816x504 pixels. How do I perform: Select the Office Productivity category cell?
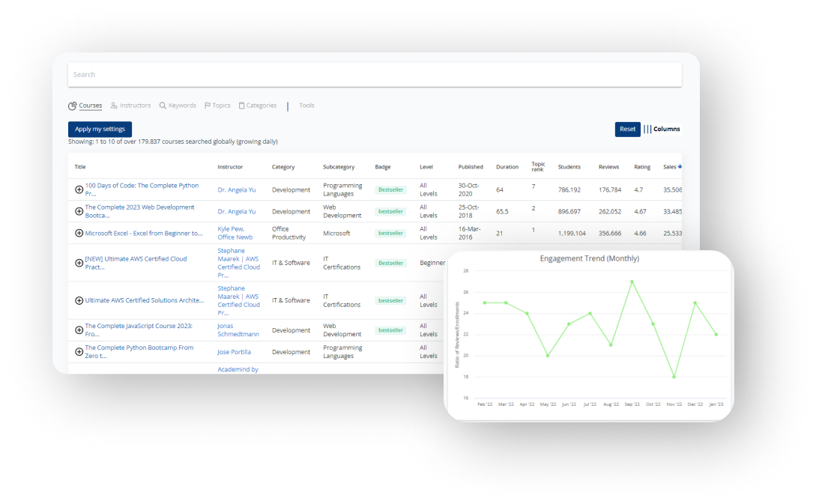(288, 233)
